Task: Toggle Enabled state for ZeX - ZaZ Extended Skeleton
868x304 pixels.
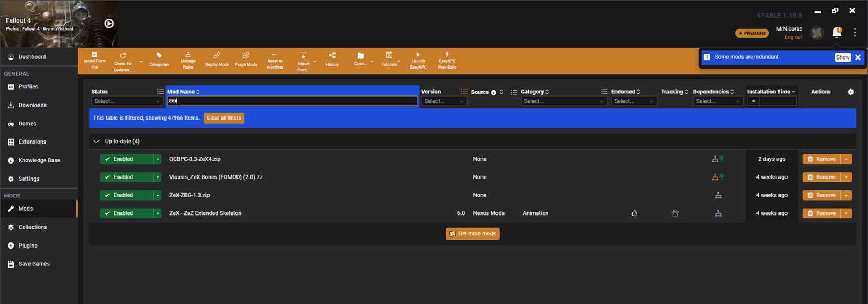Action: point(127,213)
